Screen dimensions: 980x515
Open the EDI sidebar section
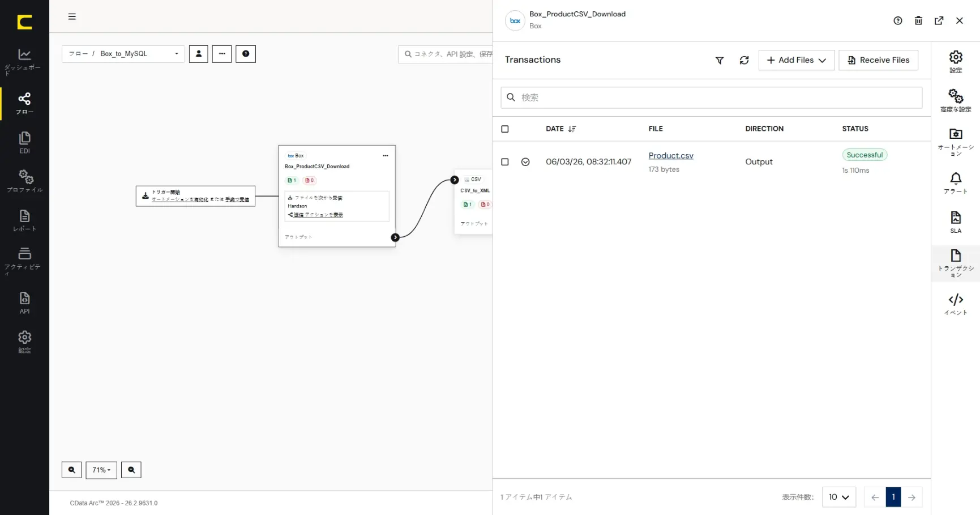click(x=24, y=142)
